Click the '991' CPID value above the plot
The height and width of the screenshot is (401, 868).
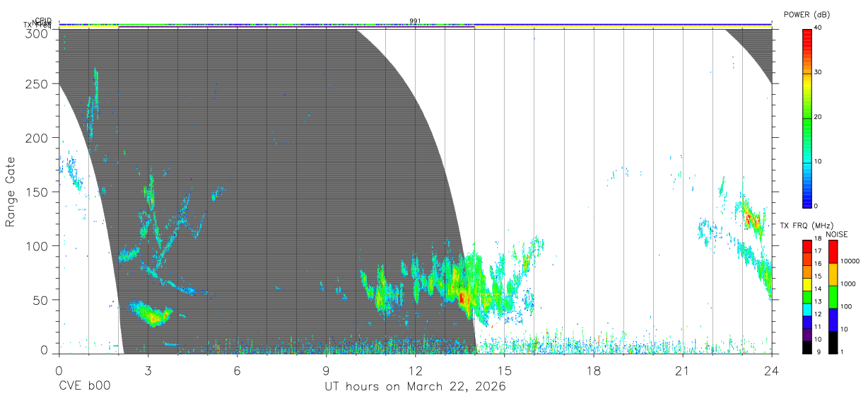415,21
